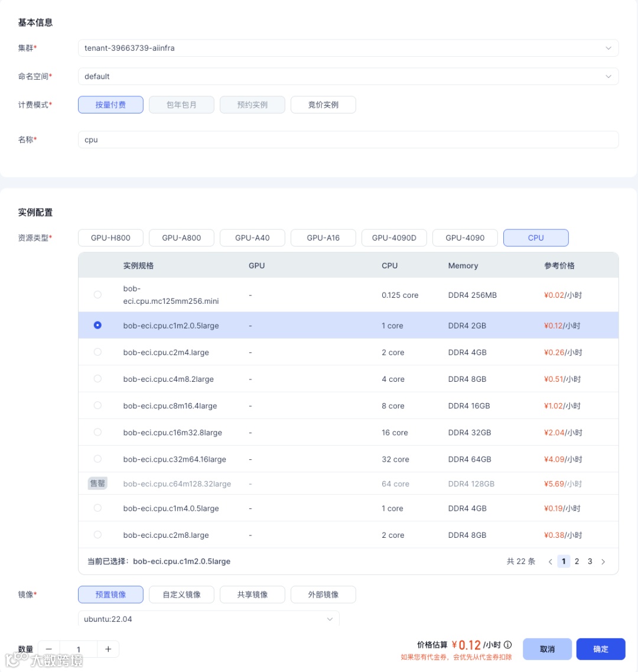Image resolution: width=638 pixels, height=672 pixels.
Task: Click the ¥0.02/小时 price cell
Action: pyautogui.click(x=562, y=295)
